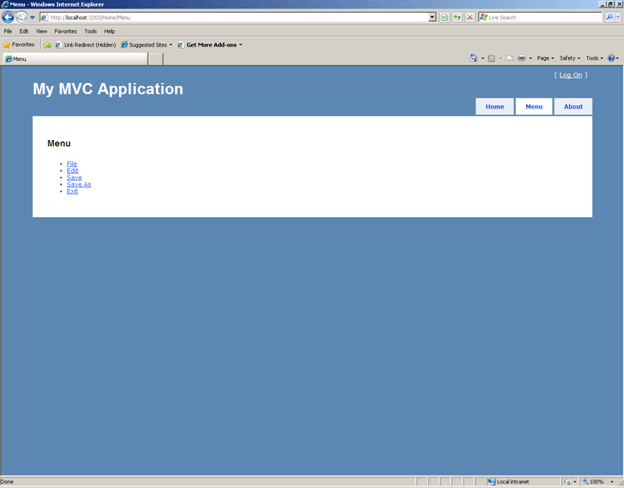Viewport: 624px width, 488px height.
Task: Click the Menu navigation tab on page
Action: [534, 107]
